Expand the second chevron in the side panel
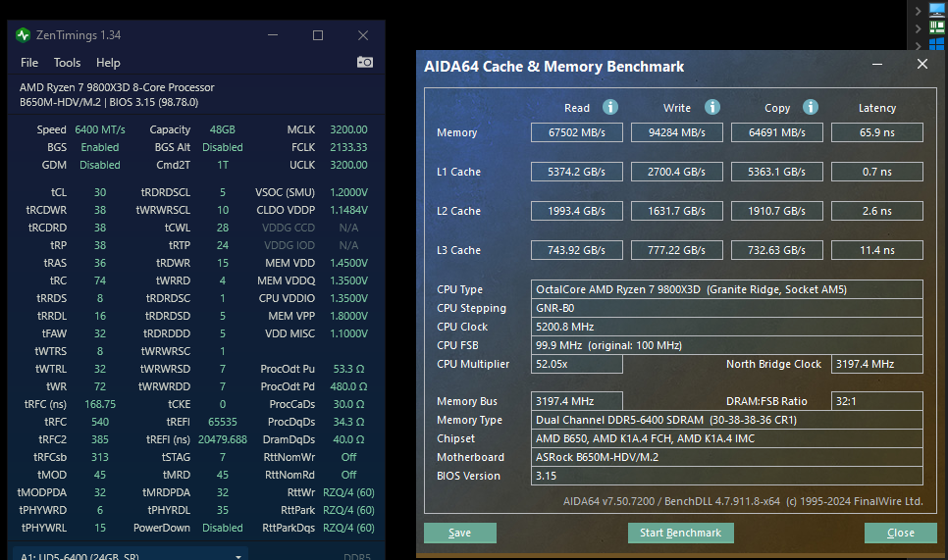Screen dimensions: 948x560 coord(918,27)
